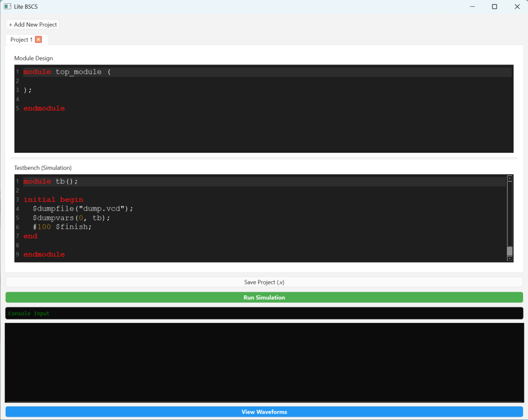
Task: Click the Add New Project button
Action: (32, 25)
